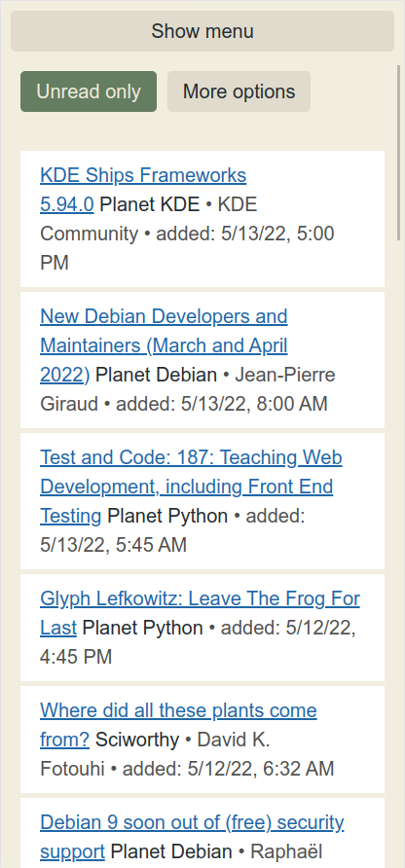The width and height of the screenshot is (405, 868).
Task: Open Where did all these plants come from?
Action: coord(178,725)
